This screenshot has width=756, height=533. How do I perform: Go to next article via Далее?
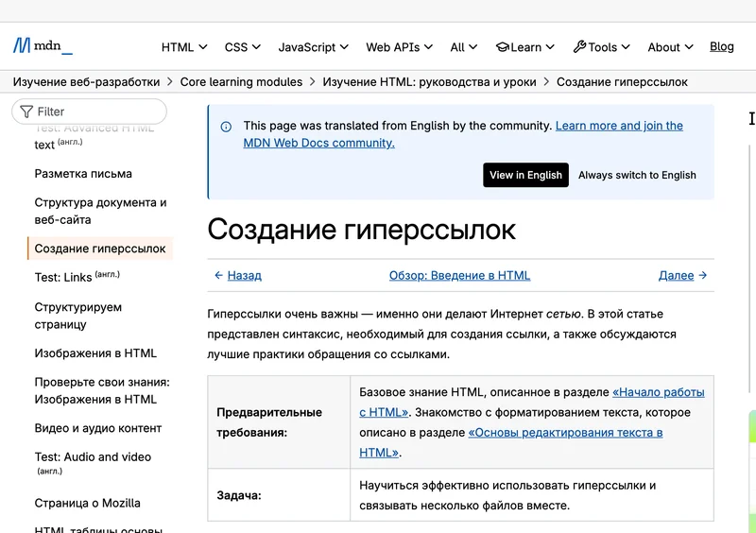click(x=676, y=275)
